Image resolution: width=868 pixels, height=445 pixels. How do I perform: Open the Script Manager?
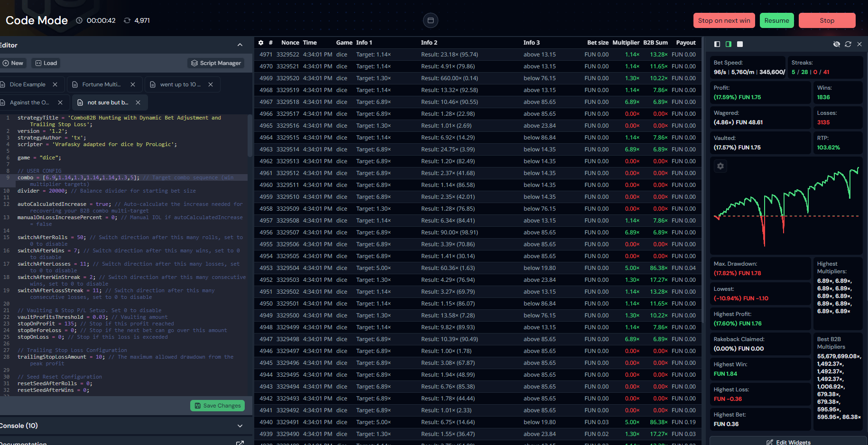click(216, 63)
